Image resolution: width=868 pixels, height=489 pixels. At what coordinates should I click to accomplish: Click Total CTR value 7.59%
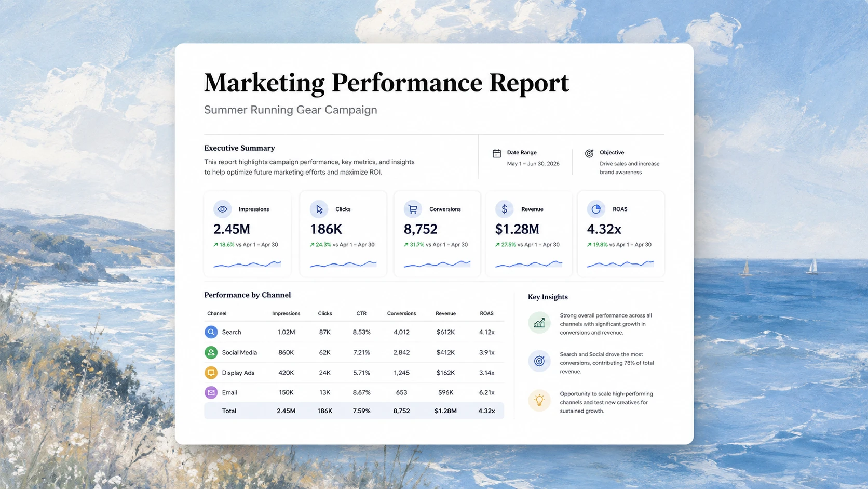[361, 411]
